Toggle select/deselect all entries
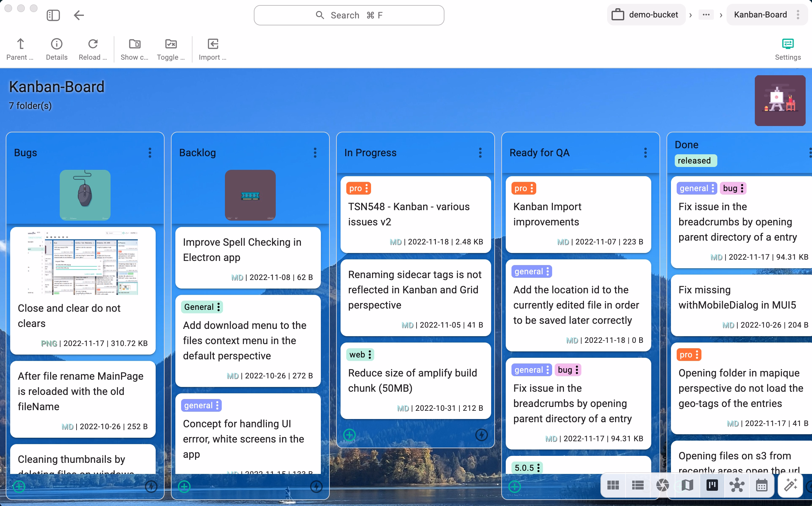 (x=171, y=44)
